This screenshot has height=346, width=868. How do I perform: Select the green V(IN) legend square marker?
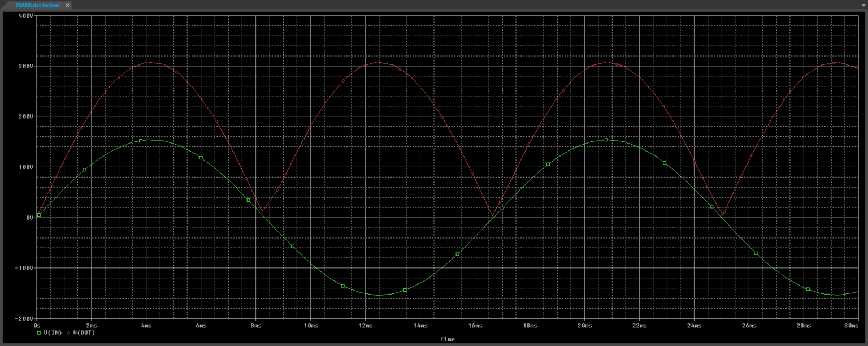(x=39, y=334)
